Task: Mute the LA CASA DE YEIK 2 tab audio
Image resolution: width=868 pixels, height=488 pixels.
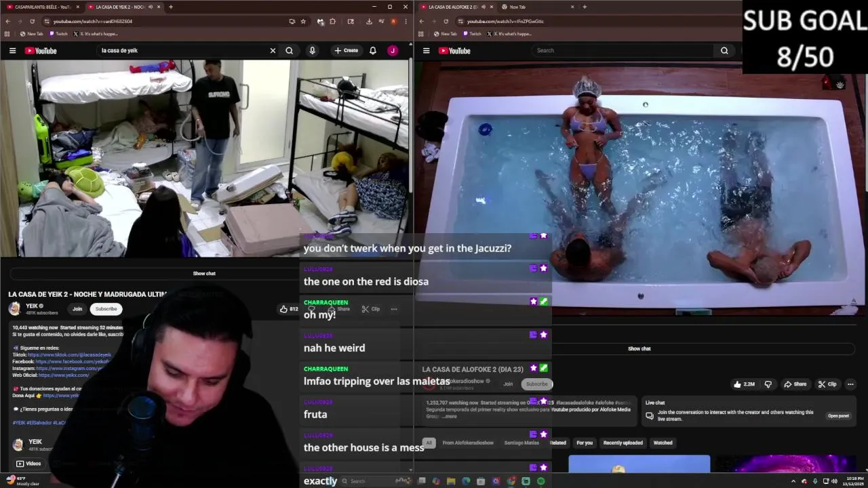Action: click(x=150, y=7)
